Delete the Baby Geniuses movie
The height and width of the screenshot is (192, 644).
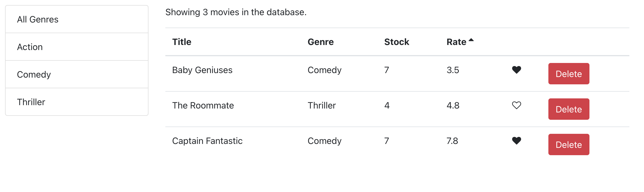(x=568, y=74)
